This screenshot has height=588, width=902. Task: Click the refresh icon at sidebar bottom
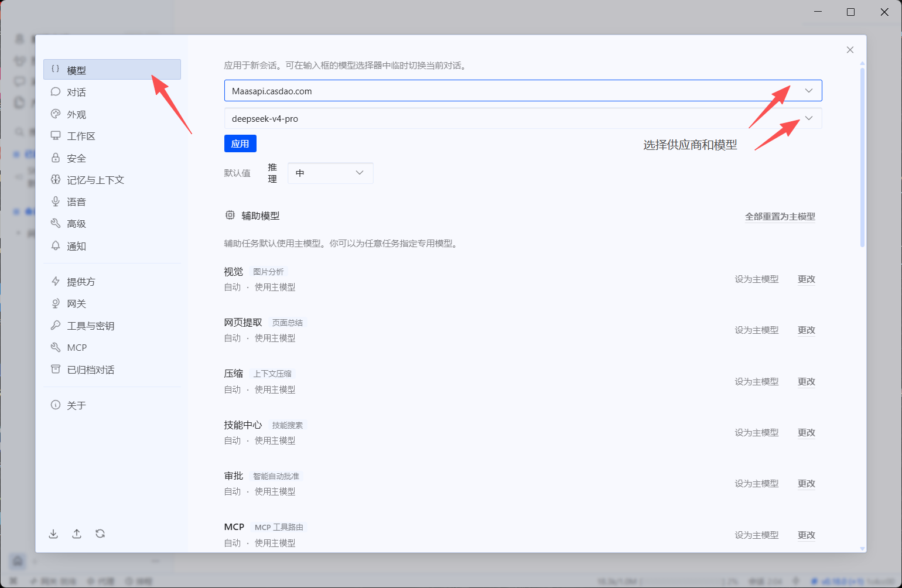[100, 534]
